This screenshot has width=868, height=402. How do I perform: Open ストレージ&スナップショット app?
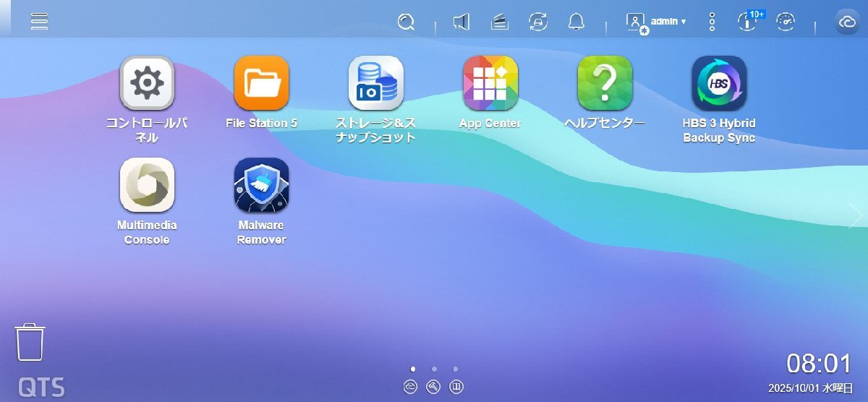(375, 83)
